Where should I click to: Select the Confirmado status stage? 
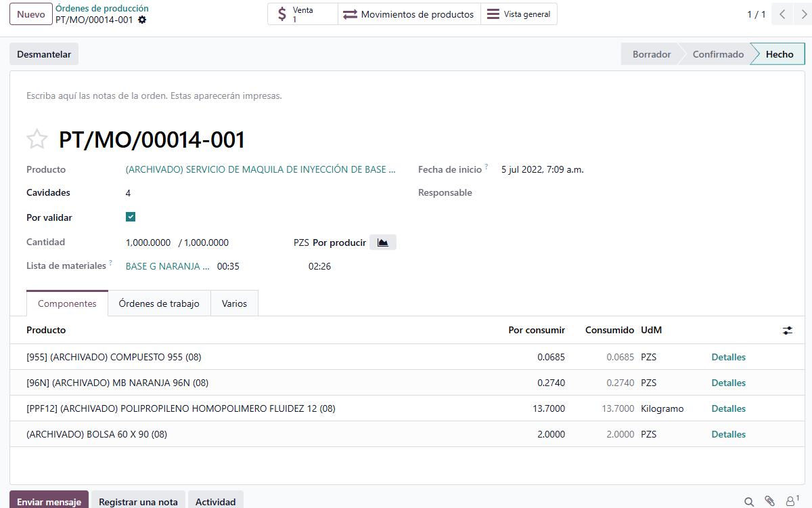click(718, 54)
